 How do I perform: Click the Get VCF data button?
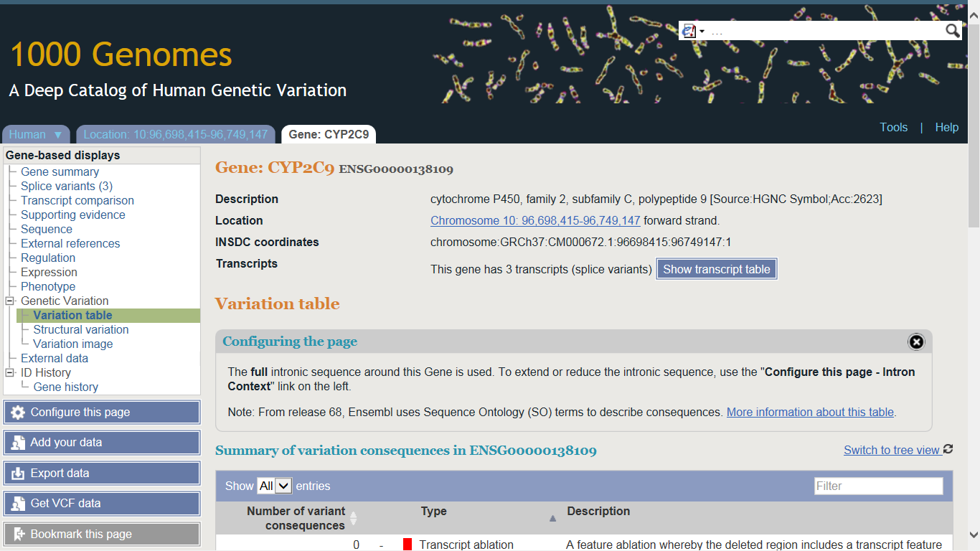(102, 504)
